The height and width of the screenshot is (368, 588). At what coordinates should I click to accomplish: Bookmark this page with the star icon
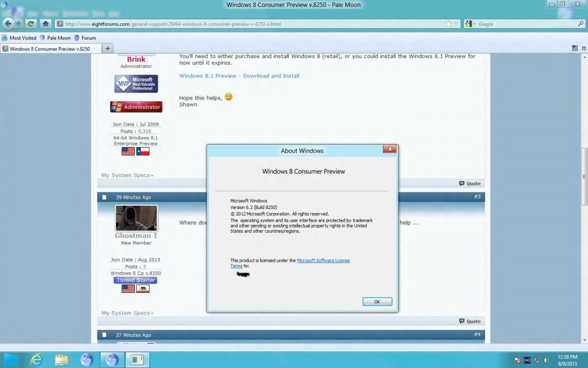tap(448, 24)
